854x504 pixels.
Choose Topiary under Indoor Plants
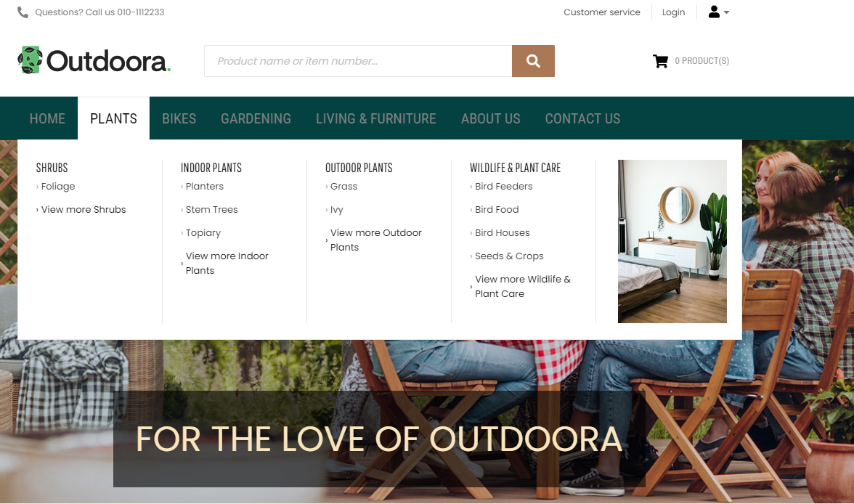[x=203, y=233]
